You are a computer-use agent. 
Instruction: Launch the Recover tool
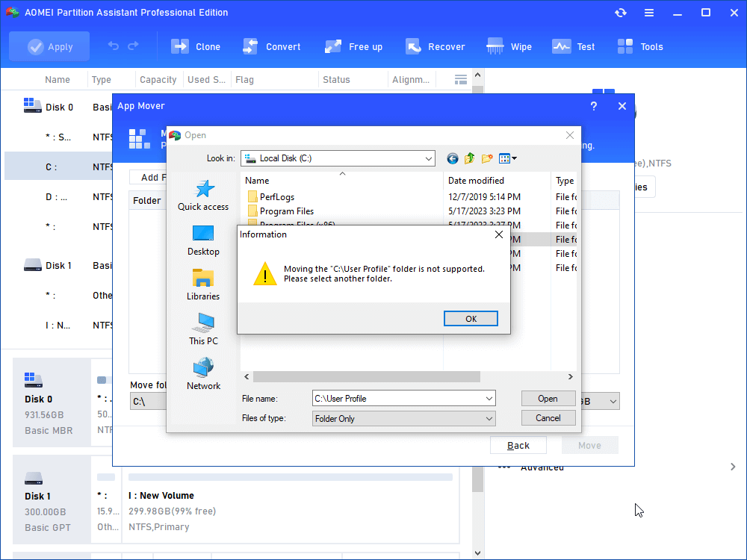click(x=436, y=46)
